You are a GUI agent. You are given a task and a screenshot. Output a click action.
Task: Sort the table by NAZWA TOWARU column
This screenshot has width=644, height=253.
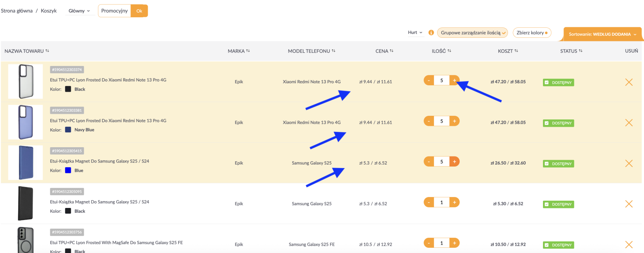click(47, 51)
